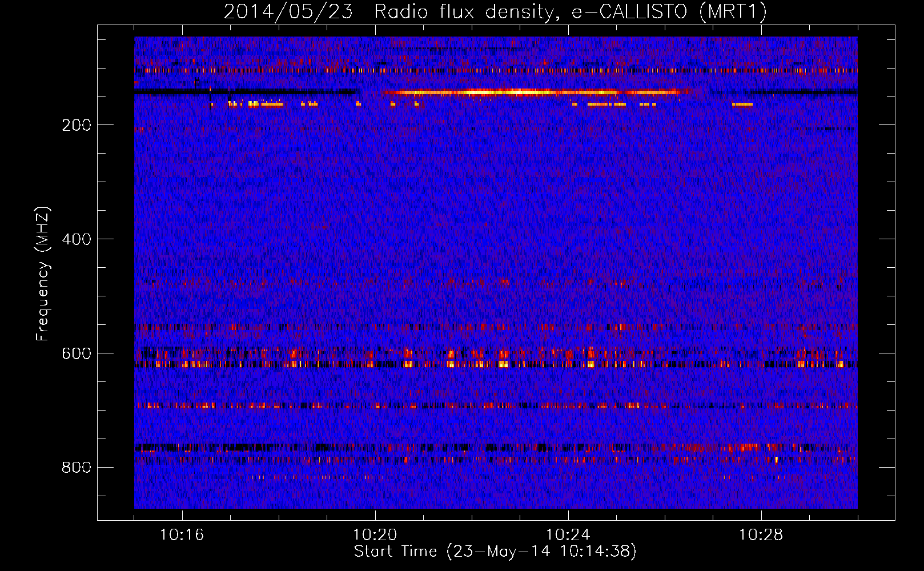Click the 'Frequency (MHZ)' axis label
The height and width of the screenshot is (571, 924).
pos(42,274)
